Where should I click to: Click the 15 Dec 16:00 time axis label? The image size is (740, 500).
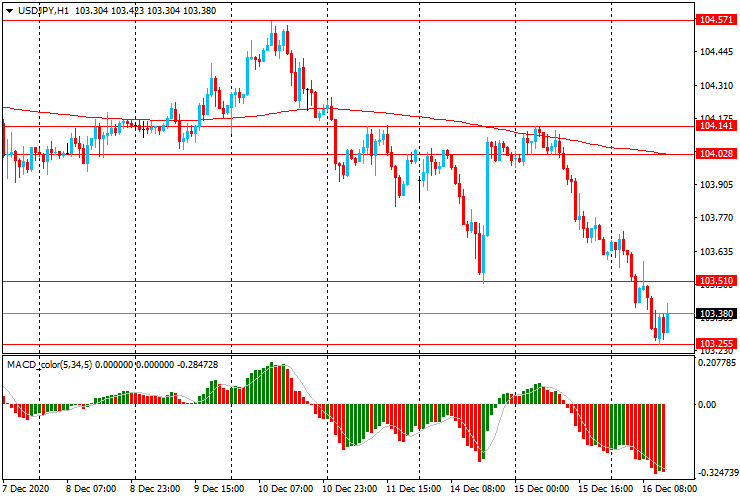(x=606, y=488)
